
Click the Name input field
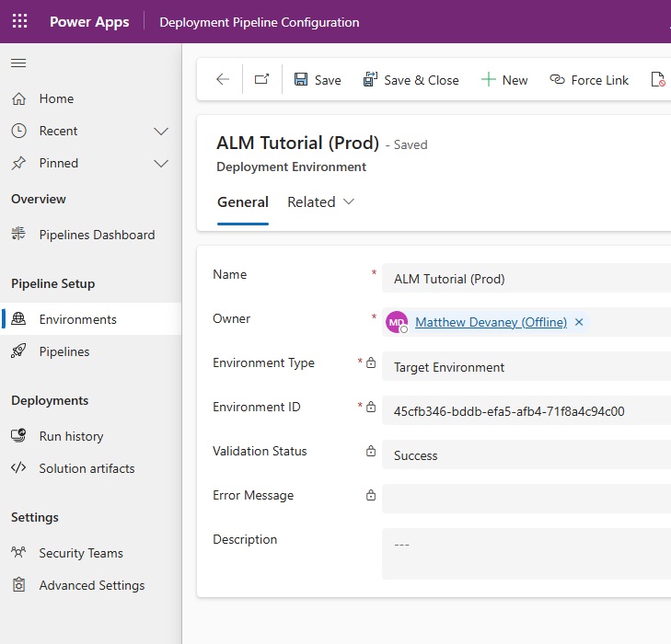point(526,279)
